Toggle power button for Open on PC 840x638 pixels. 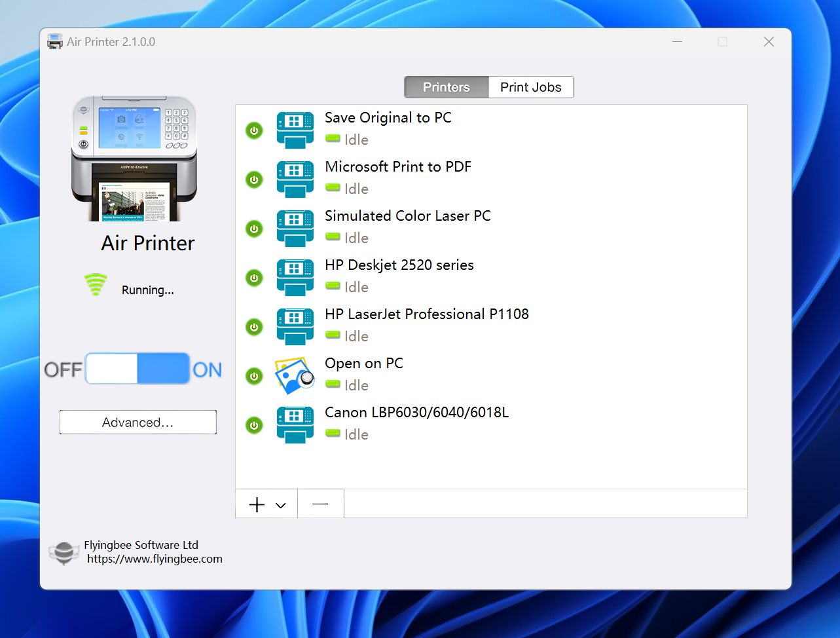point(254,376)
